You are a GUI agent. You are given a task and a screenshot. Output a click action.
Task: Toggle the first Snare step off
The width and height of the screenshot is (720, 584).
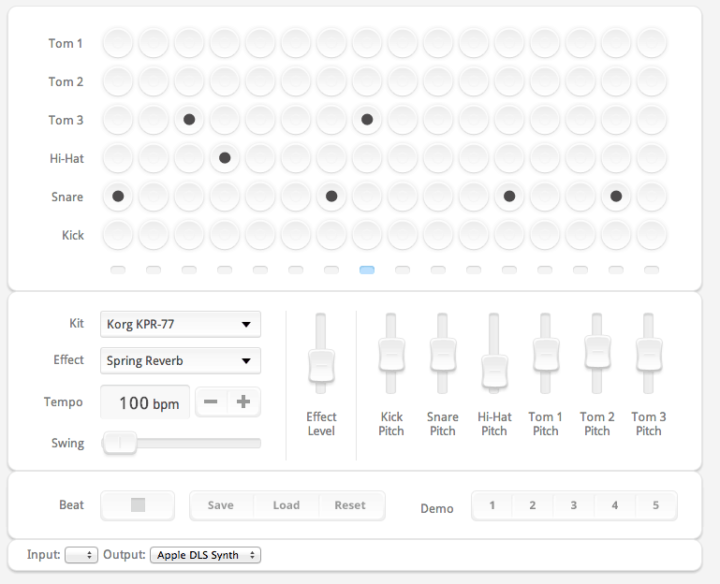[118, 197]
